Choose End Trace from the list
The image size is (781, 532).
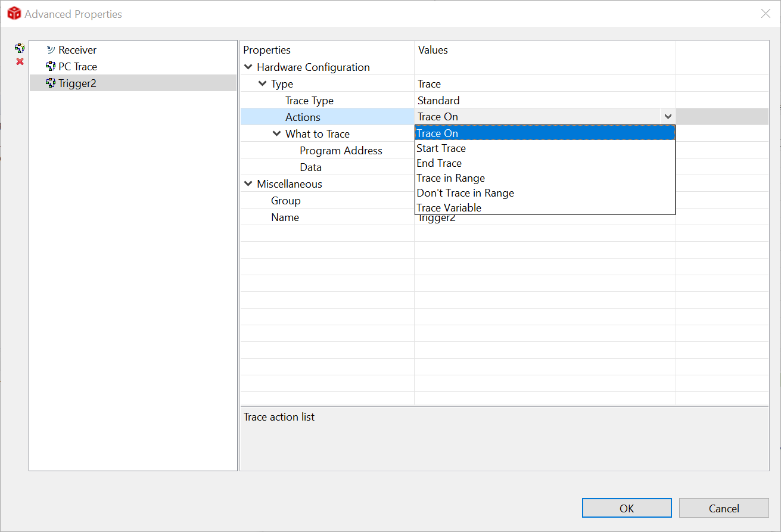coord(439,163)
